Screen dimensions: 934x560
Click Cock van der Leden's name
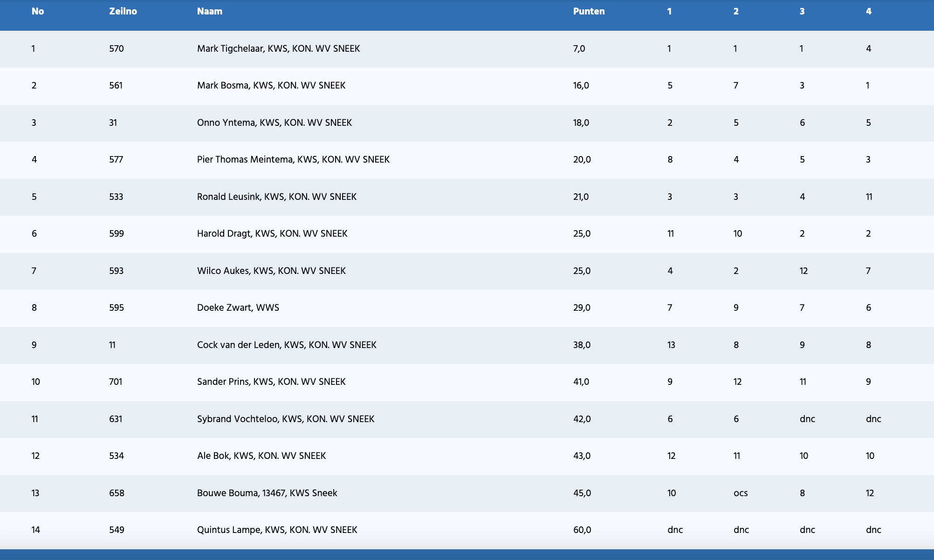(x=287, y=345)
